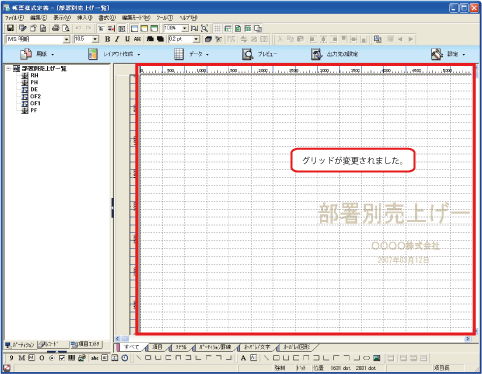Viewport: 482px width, 374px height.
Task: Collapse the 部署別売上げ一覧 tree root
Action: (8, 69)
